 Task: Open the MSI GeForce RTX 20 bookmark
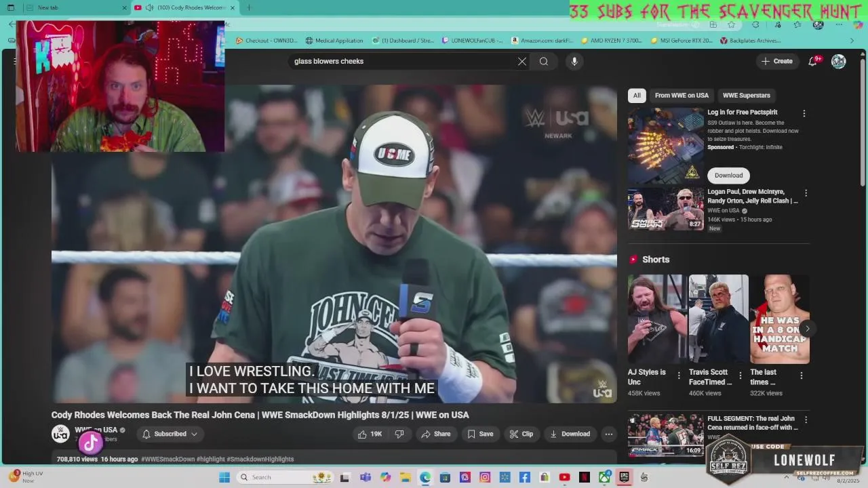(x=682, y=41)
